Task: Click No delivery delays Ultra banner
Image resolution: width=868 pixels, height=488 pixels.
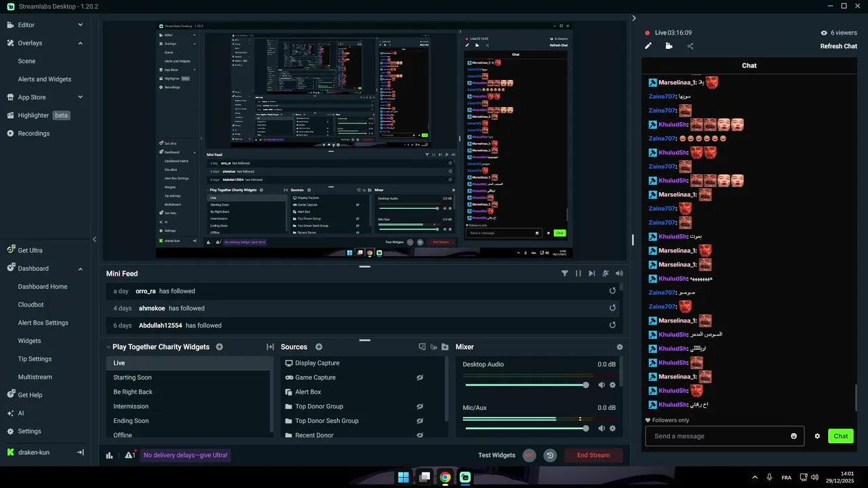Action: pyautogui.click(x=186, y=455)
